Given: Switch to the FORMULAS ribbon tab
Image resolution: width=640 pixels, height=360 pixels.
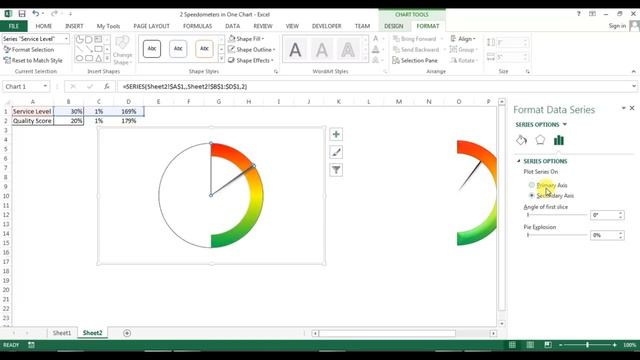Looking at the screenshot, I should point(198,26).
